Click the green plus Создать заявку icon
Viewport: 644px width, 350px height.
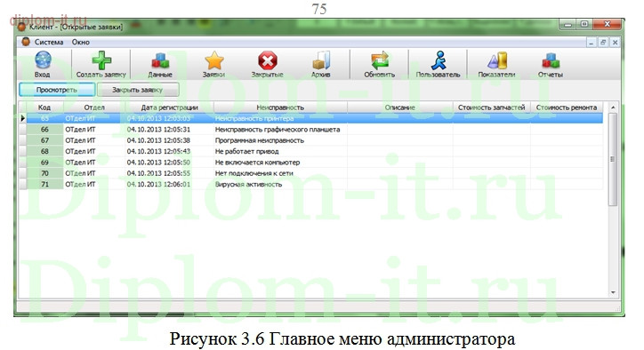pos(101,60)
